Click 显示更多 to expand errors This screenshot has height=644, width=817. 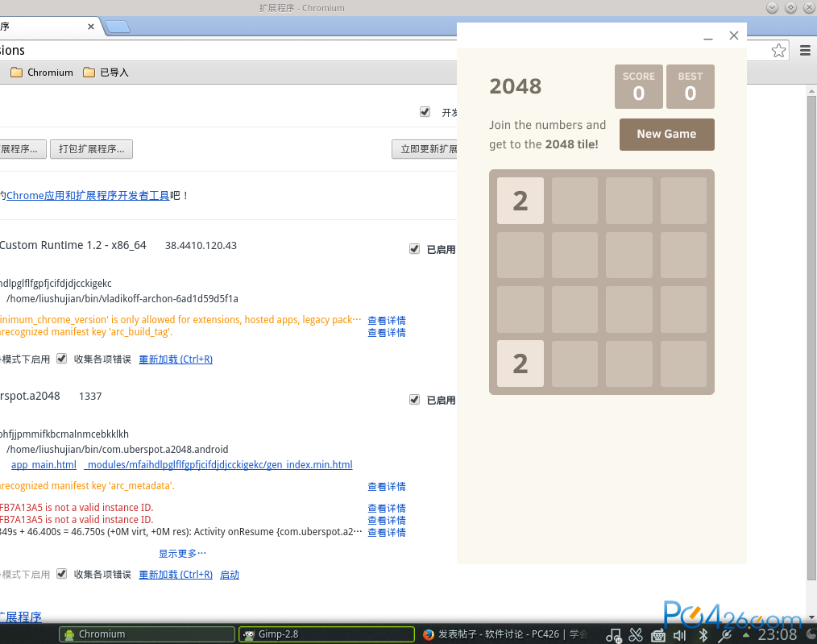pyautogui.click(x=182, y=554)
